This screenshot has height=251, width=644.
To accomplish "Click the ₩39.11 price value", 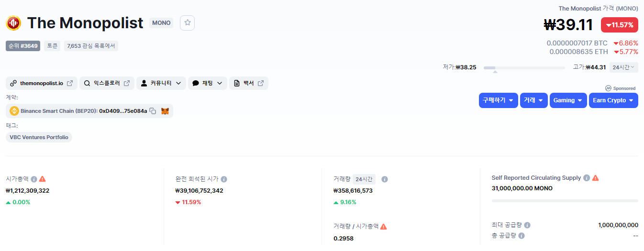I will [568, 24].
